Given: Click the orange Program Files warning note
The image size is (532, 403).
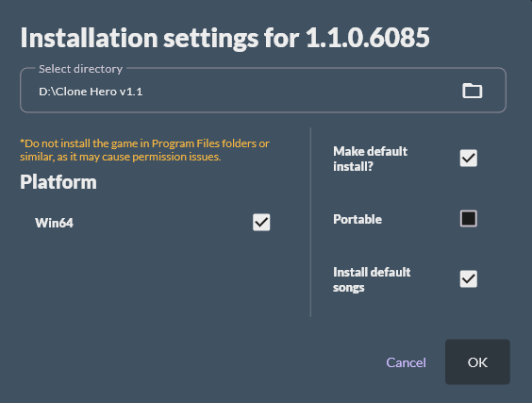Looking at the screenshot, I should click(x=144, y=150).
